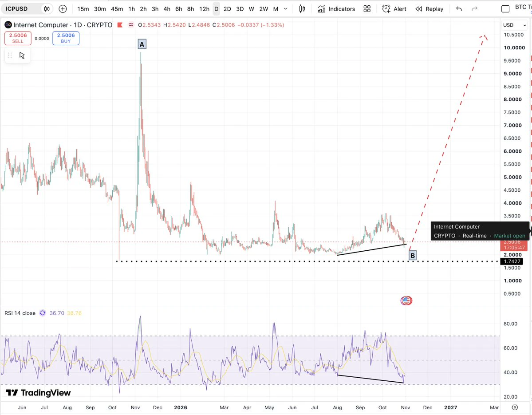Open the indicator templates grid icon
This screenshot has height=415, width=532.
(367, 9)
